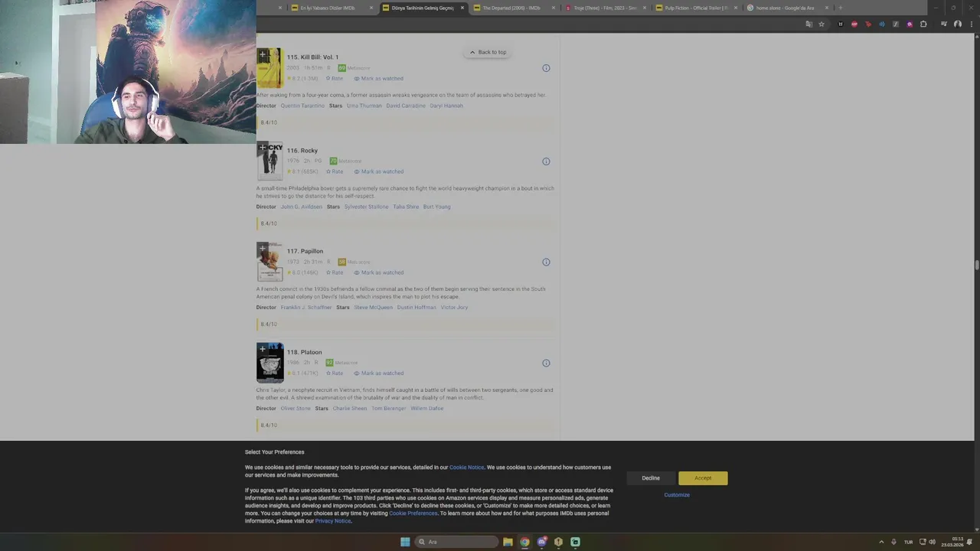Screen dimensions: 980x551
Task: Click the taskbar search box 'Ara'
Action: (456, 542)
